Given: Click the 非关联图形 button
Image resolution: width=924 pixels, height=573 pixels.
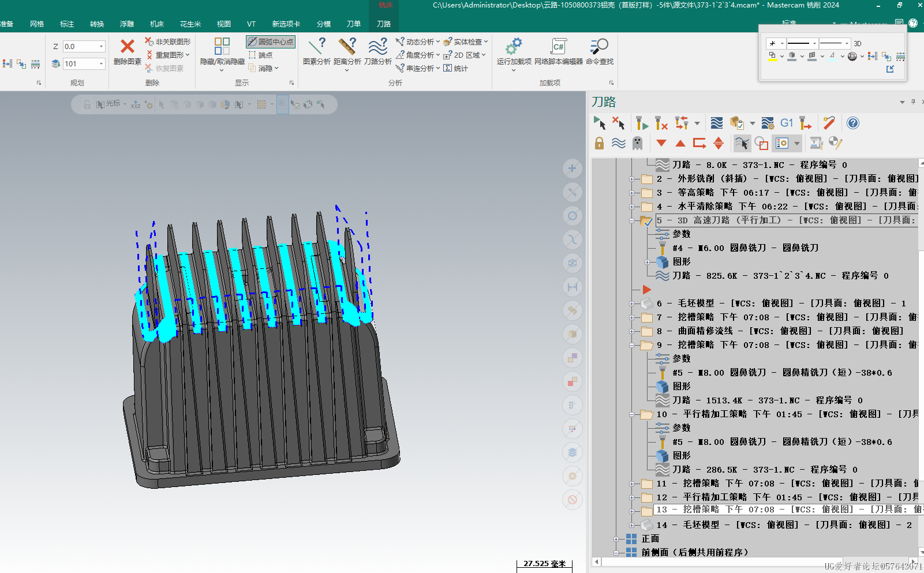Looking at the screenshot, I should (x=167, y=42).
